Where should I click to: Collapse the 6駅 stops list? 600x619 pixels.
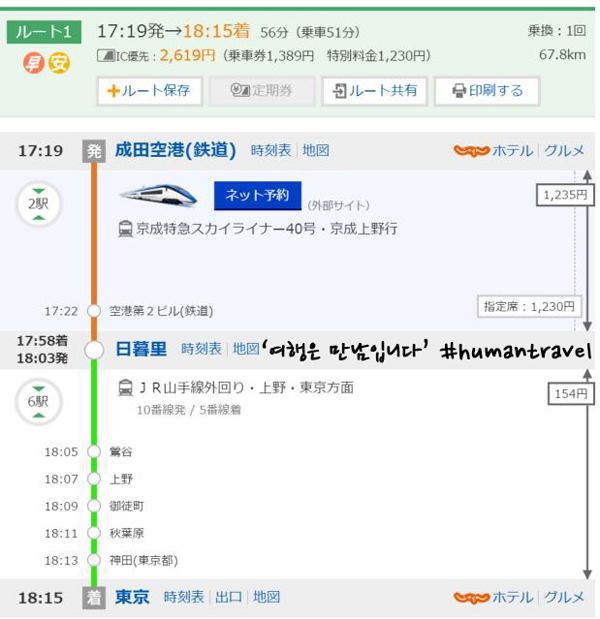point(38,402)
